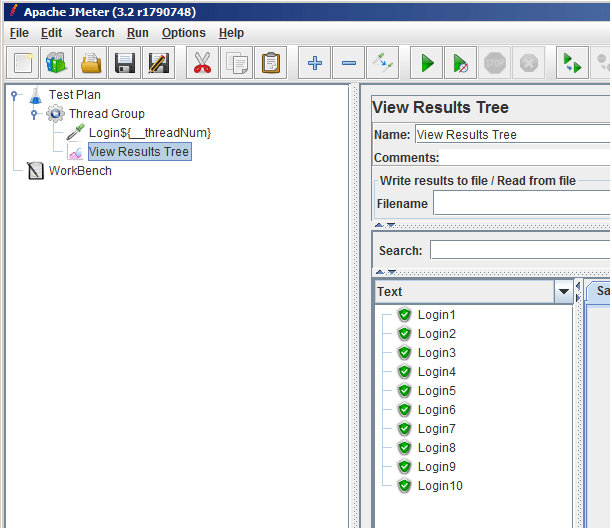Collapse all with the minus icon
Screen dimensions: 612x529
pos(349,63)
